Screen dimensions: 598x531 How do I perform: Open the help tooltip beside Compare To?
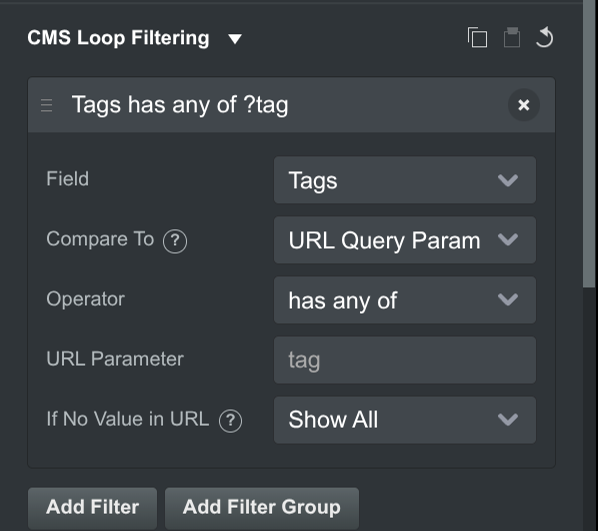point(175,241)
